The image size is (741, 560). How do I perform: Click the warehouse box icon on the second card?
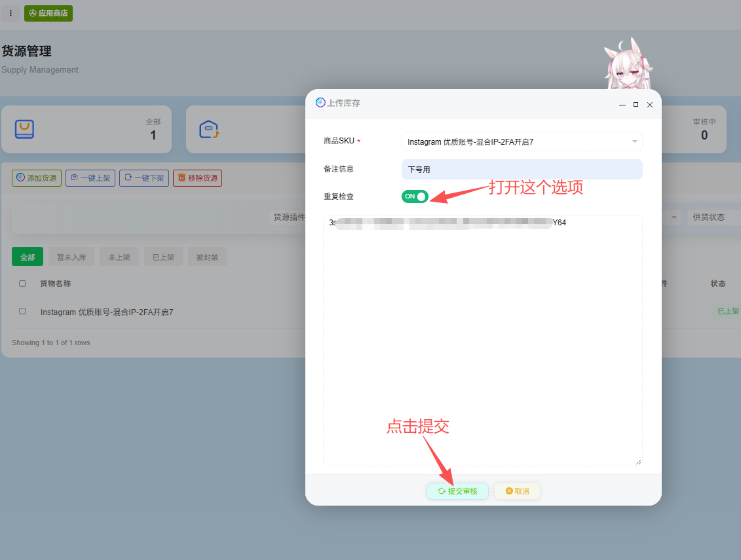(209, 129)
